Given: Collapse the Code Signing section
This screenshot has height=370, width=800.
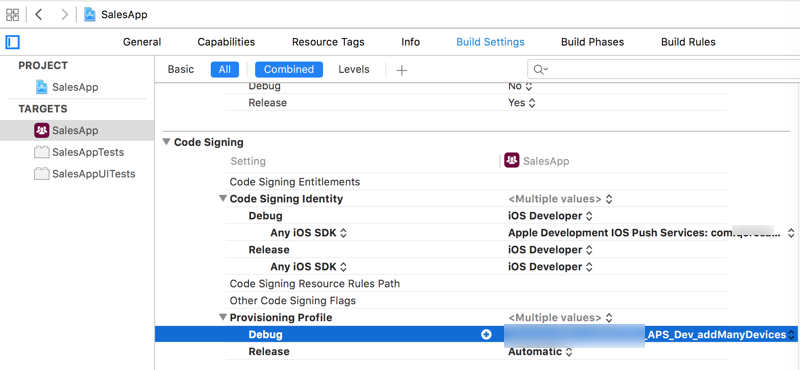Looking at the screenshot, I should click(167, 142).
